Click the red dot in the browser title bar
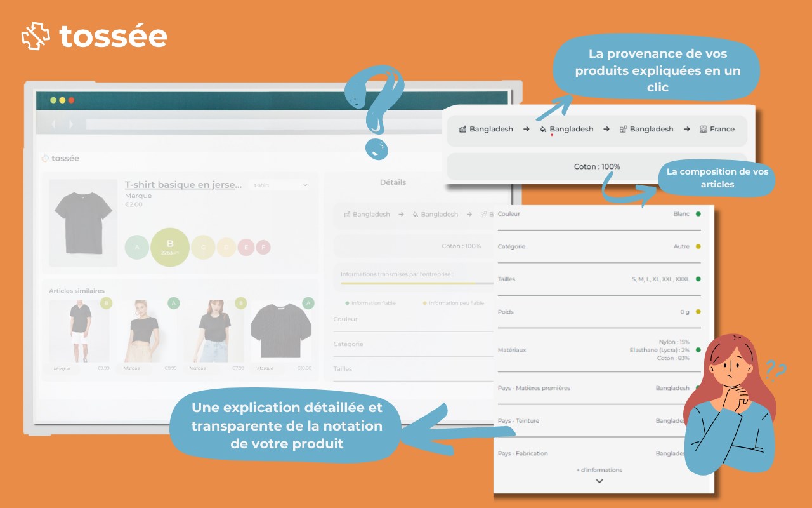The width and height of the screenshot is (812, 508). [71, 100]
